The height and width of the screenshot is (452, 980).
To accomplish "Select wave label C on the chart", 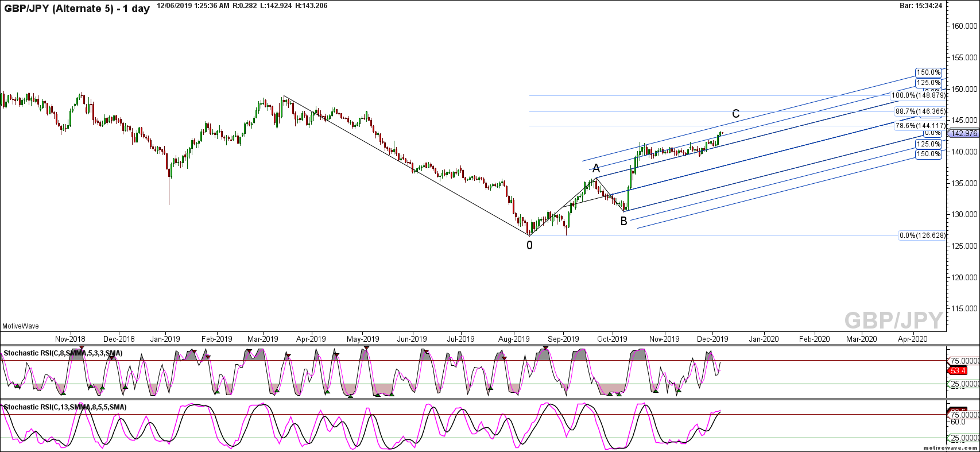I will click(x=736, y=114).
